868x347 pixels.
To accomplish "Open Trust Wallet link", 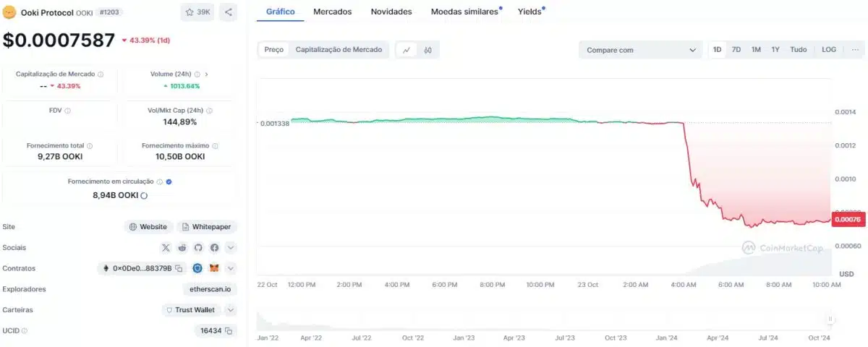I will (192, 310).
